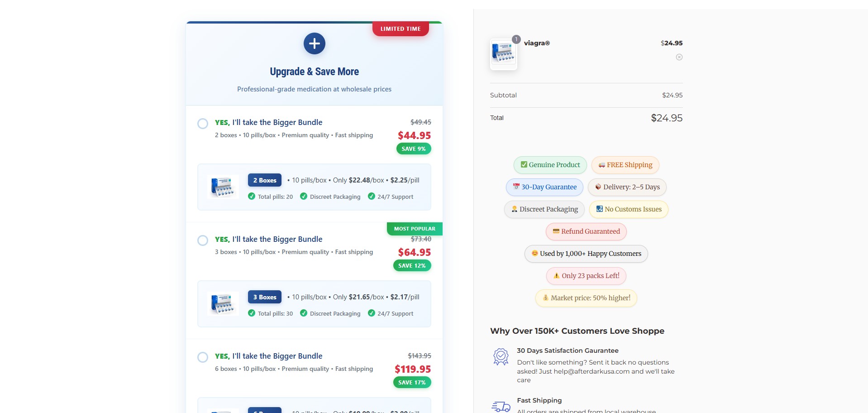This screenshot has width=868, height=413.
Task: Click the SAVE 9% green badge
Action: [414, 149]
